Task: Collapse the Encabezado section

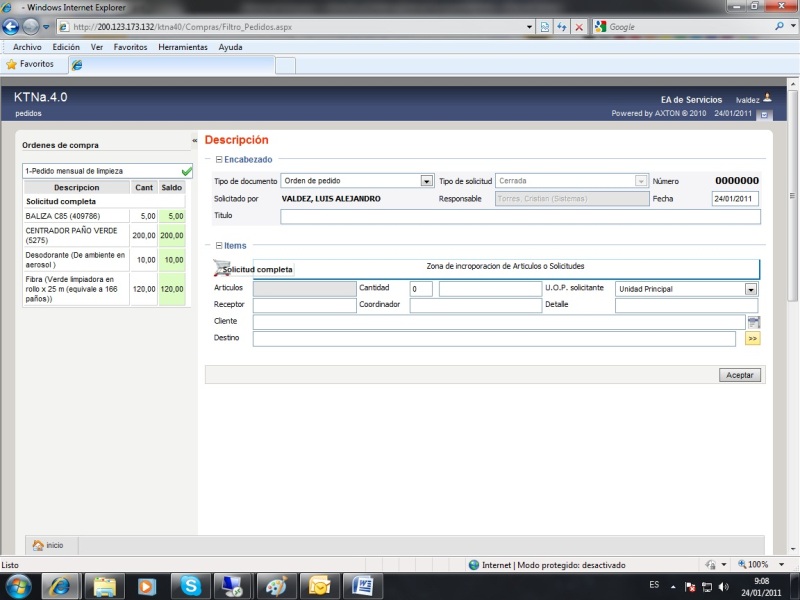Action: (x=219, y=159)
